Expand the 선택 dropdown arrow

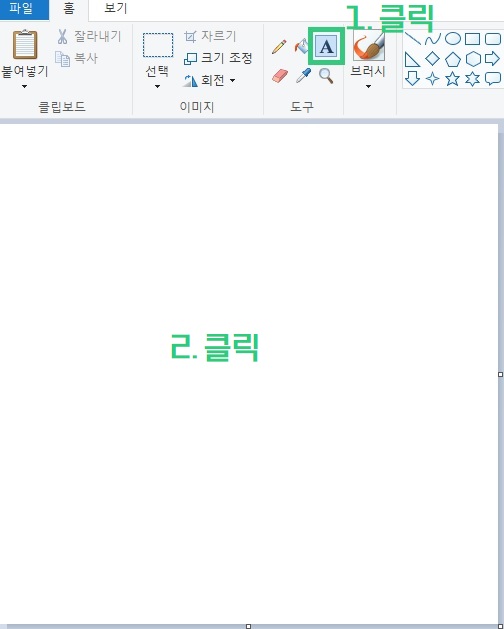pos(157,86)
